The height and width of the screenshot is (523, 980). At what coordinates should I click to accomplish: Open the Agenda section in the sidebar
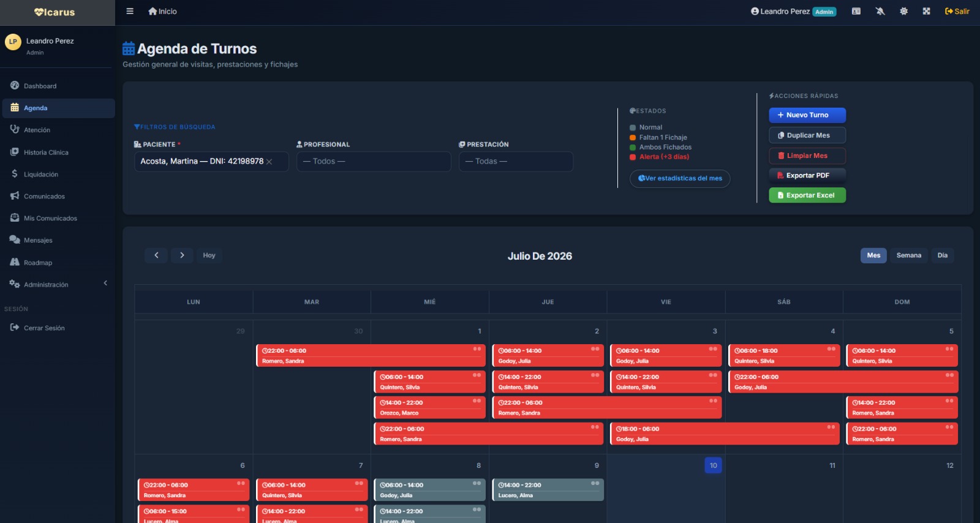click(x=58, y=108)
